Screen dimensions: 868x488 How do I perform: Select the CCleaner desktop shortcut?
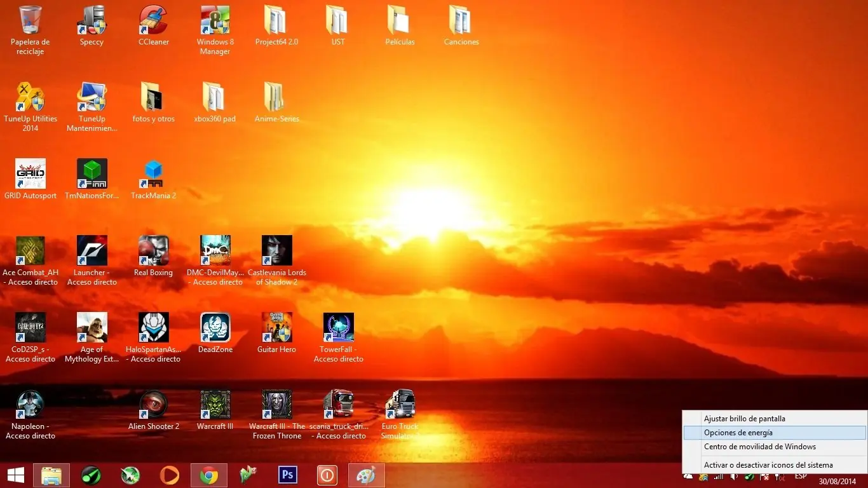pos(154,26)
